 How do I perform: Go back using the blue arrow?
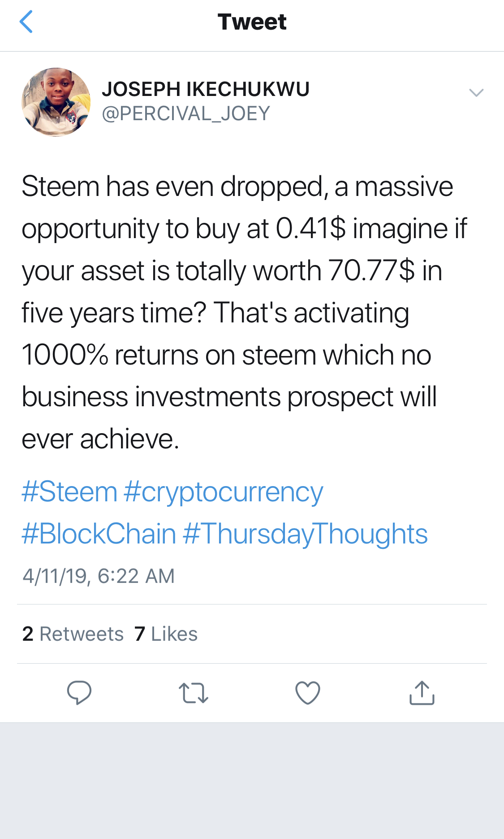[x=26, y=22]
